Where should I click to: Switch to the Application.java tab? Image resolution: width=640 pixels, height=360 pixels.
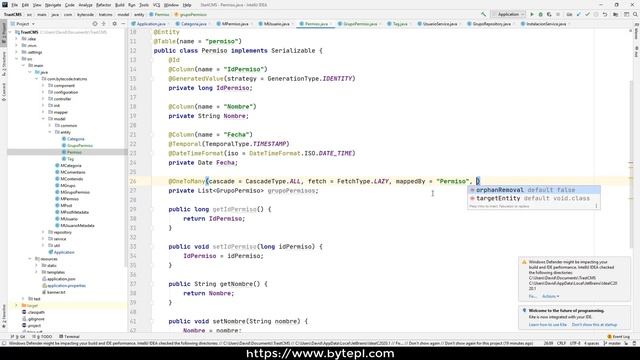pos(148,24)
